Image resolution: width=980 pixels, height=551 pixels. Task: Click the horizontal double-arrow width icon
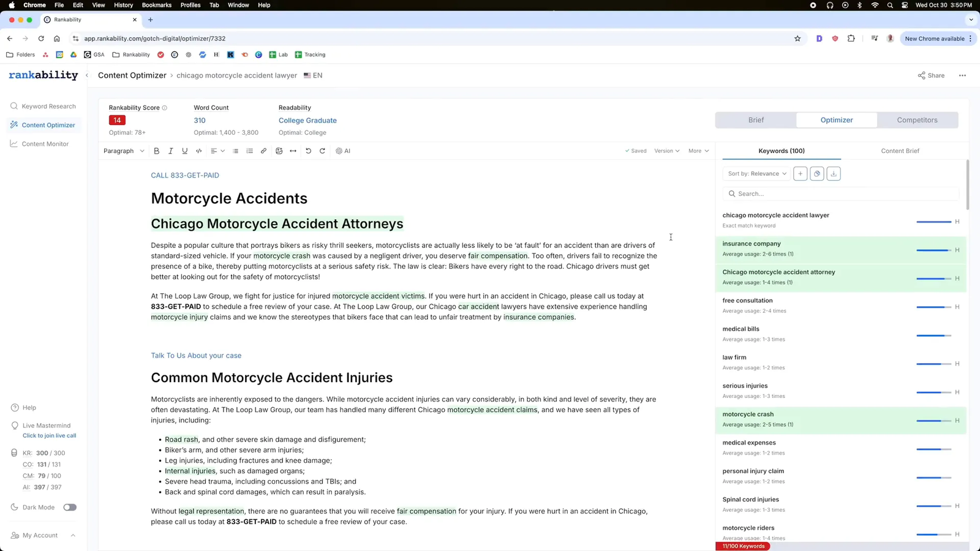pyautogui.click(x=293, y=151)
